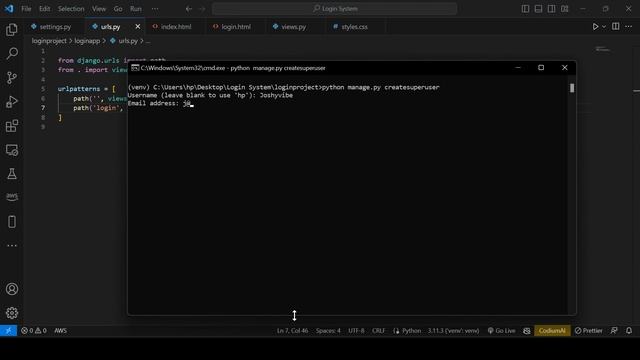The image size is (640, 360).
Task: Show additional views ellipsis in activity bar
Action: [12, 245]
